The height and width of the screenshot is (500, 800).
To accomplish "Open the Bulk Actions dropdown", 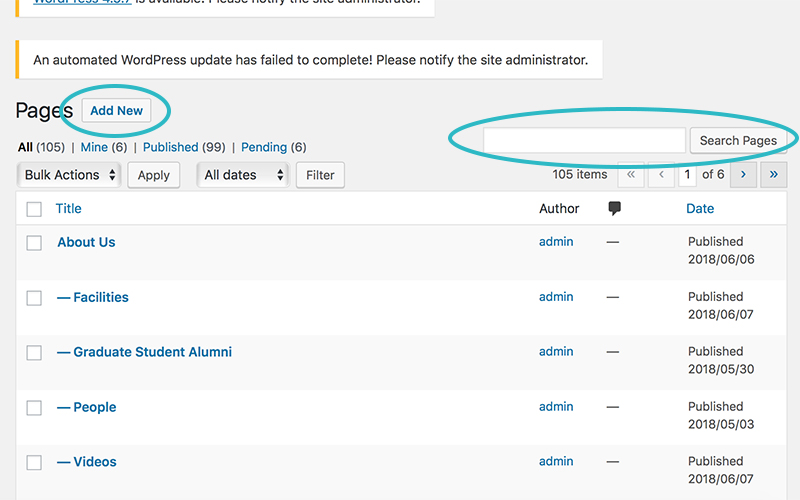I will click(69, 175).
